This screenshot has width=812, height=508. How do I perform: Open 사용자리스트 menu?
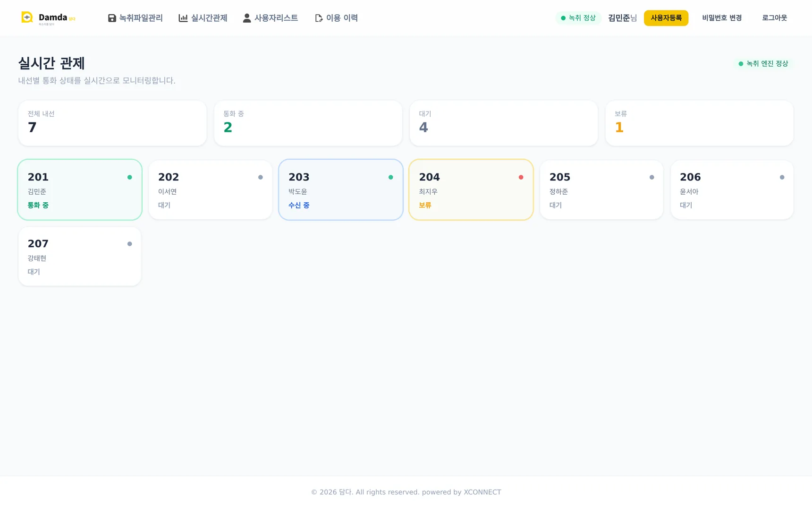pyautogui.click(x=270, y=18)
